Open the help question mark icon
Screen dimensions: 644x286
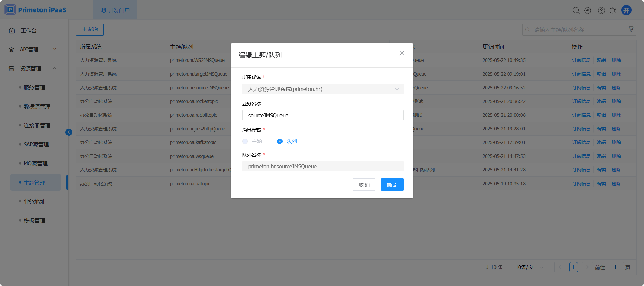[x=601, y=10]
